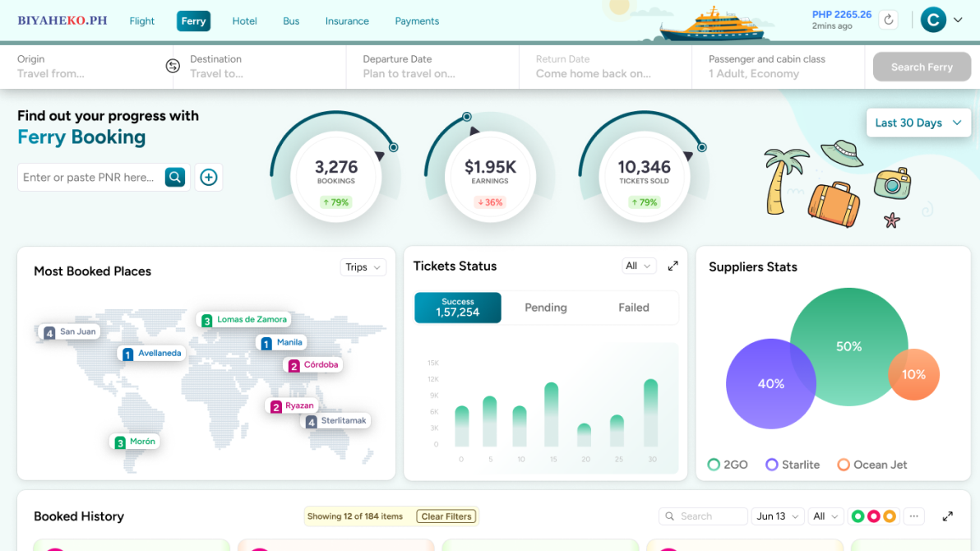Click the Enter or paste PNR field
The image size is (980, 551).
pyautogui.click(x=89, y=177)
